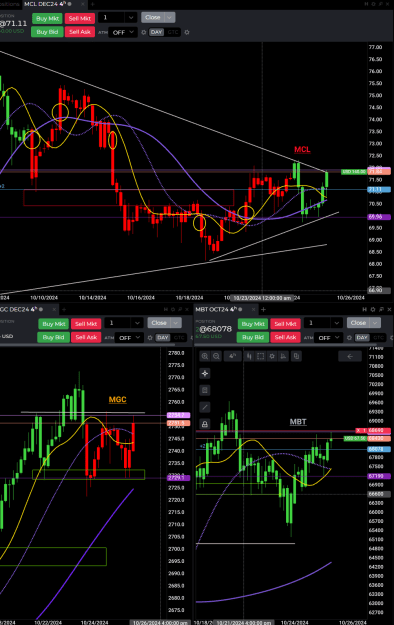Select the red MCL text label on chart
This screenshot has width=394, height=625.
[302, 149]
